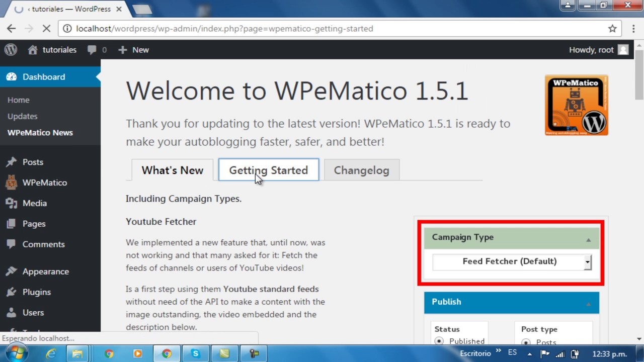Bookmark this page with the star
Image resolution: width=644 pixels, height=362 pixels.
tap(612, 29)
